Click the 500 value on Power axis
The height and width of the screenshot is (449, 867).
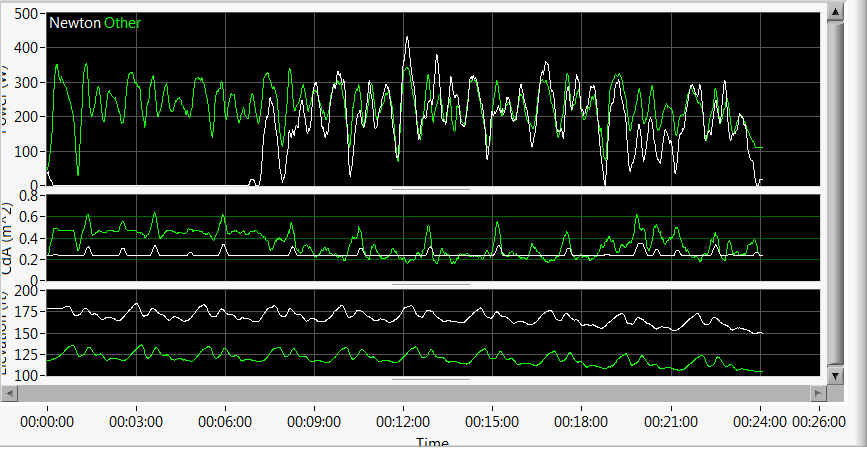28,14
